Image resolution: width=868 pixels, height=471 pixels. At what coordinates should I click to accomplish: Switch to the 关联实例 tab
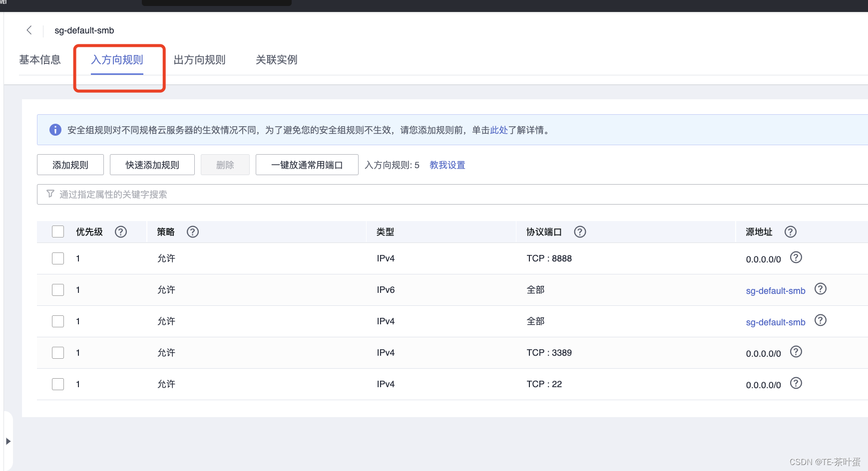click(x=277, y=60)
